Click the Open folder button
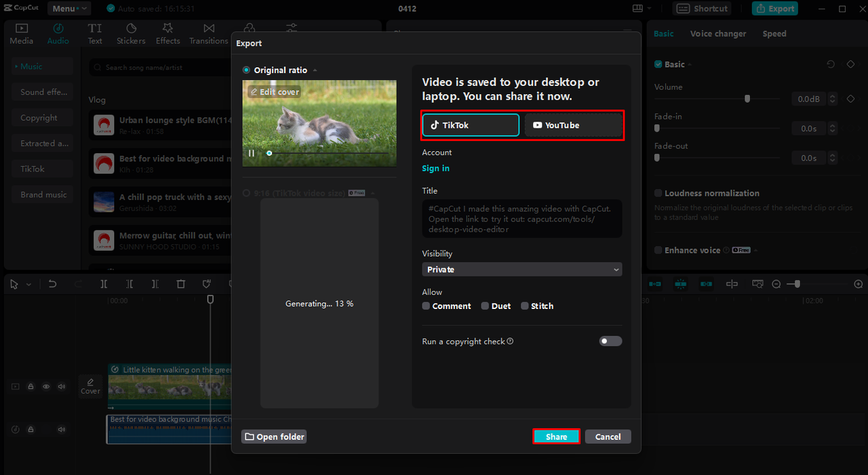 274,437
